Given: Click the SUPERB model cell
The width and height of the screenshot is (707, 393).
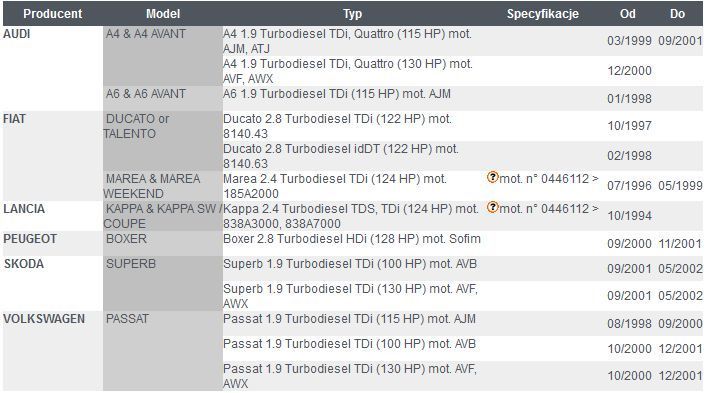Looking at the screenshot, I should click(163, 283).
